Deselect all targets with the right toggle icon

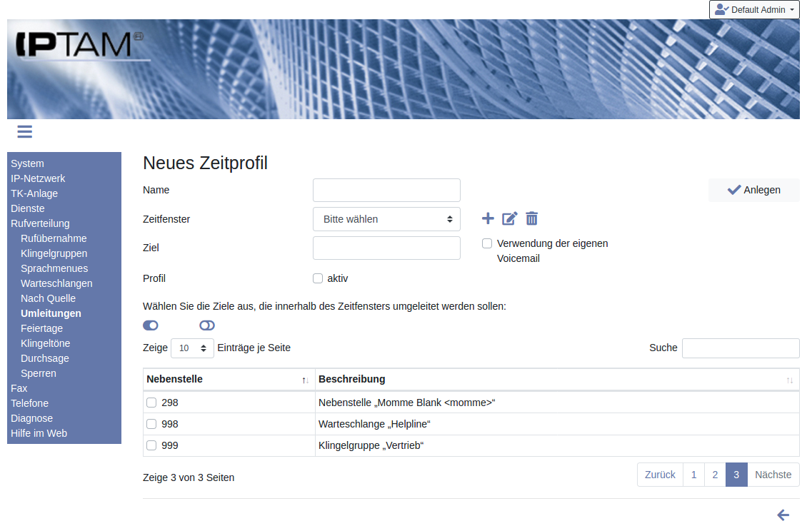point(207,325)
